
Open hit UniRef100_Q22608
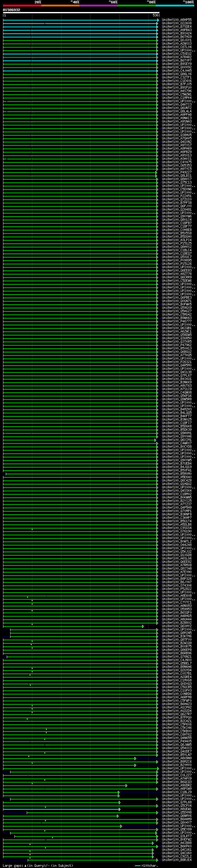(x=176, y=23)
